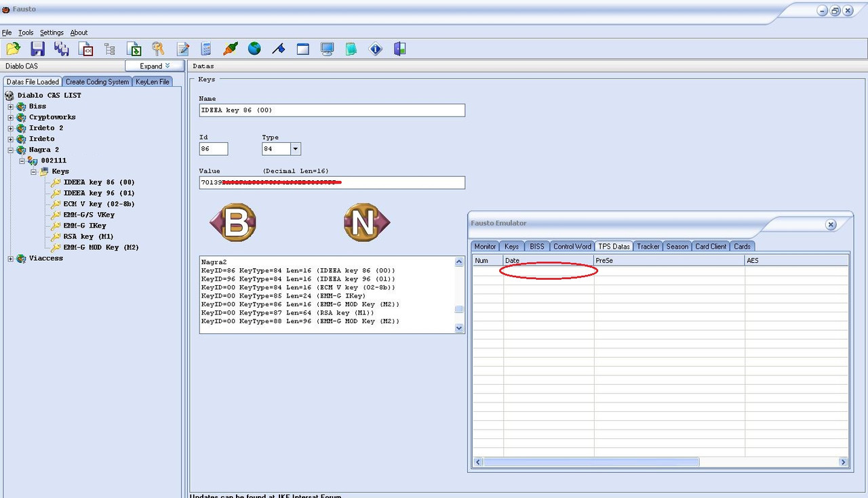The width and height of the screenshot is (868, 498).
Task: Expand the Biss tree node
Action: coord(11,106)
